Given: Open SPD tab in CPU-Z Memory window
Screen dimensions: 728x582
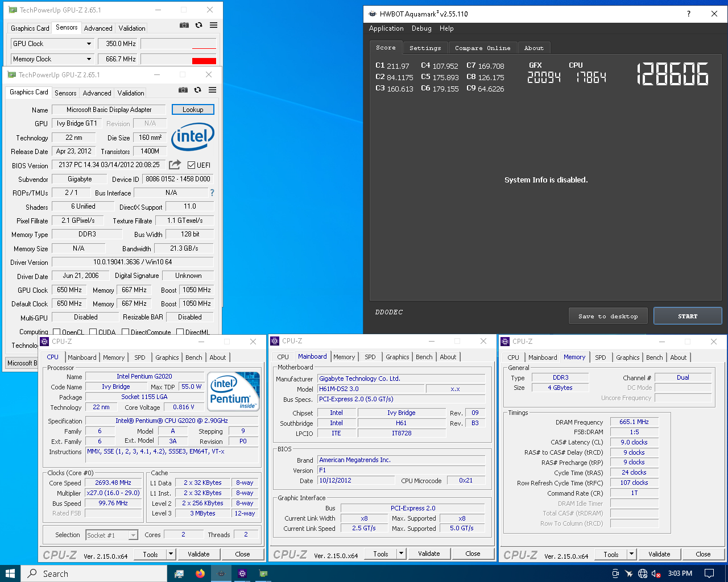Looking at the screenshot, I should 601,357.
